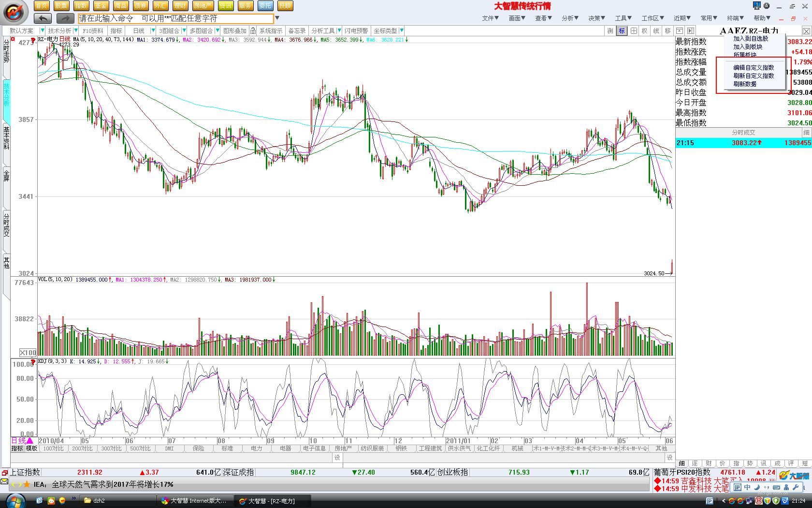Open the command input history dropdown
Image resolution: width=812 pixels, height=508 pixels.
277,18
